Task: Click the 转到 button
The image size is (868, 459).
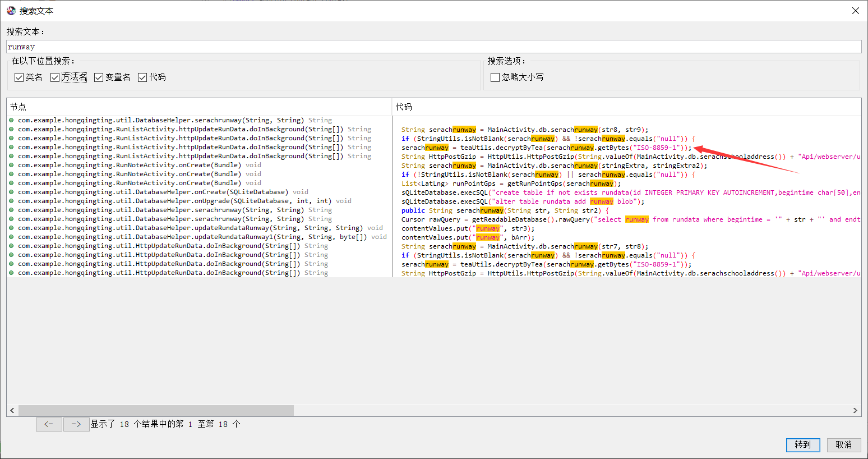Action: [802, 445]
